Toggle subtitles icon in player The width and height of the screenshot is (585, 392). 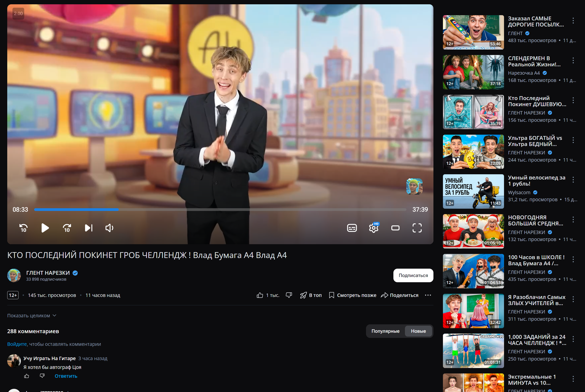click(352, 228)
